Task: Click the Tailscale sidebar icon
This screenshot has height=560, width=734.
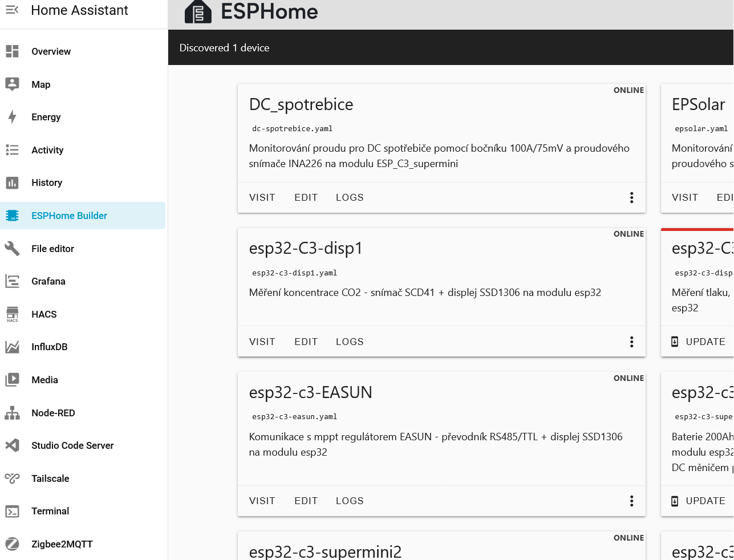Action: [12, 478]
